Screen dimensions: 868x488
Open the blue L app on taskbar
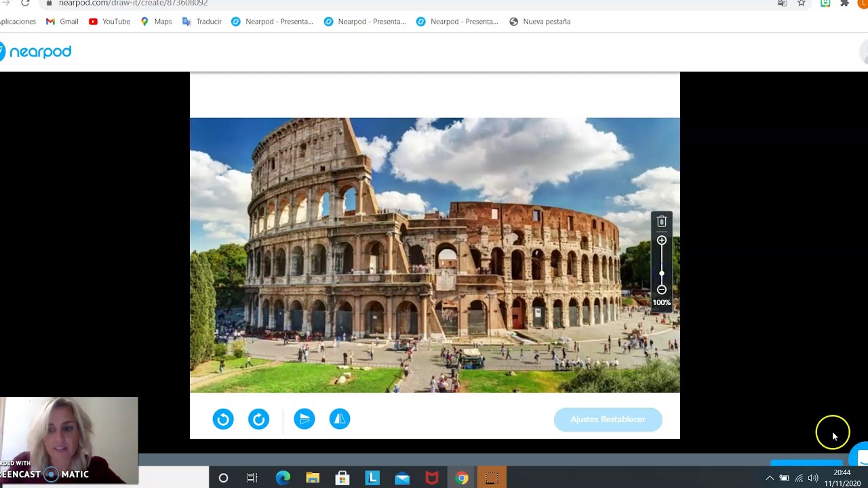click(x=372, y=478)
